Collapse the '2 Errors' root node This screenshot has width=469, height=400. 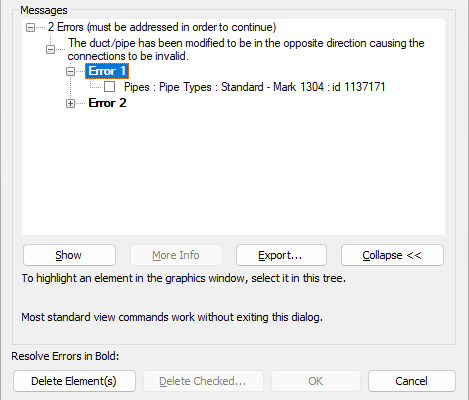point(30,27)
